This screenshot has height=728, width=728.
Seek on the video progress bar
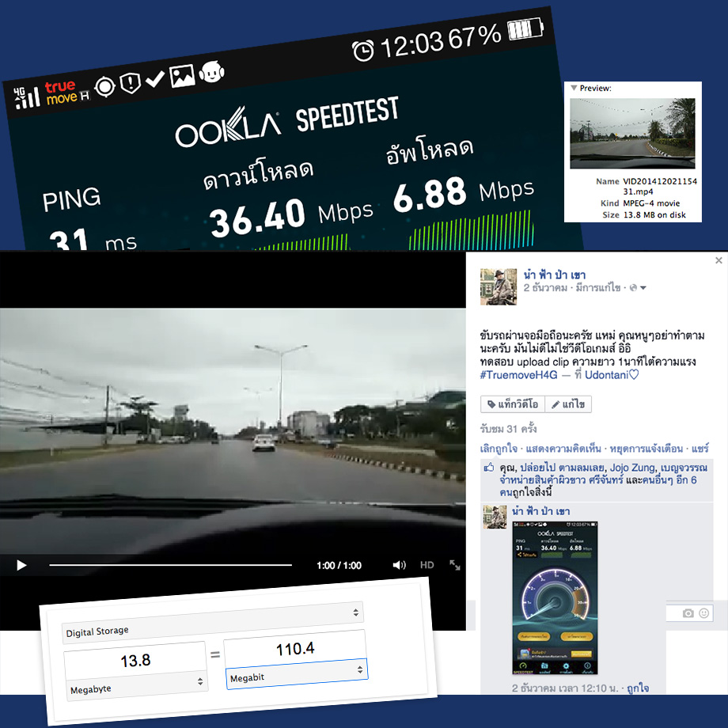[170, 565]
